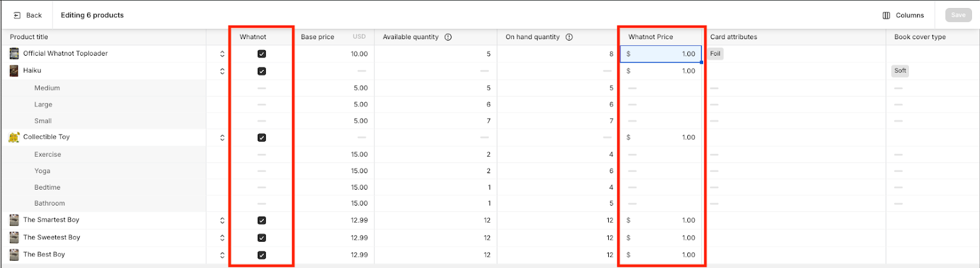Select the Whatnot Price column header
This screenshot has height=268, width=980.
[x=650, y=37]
